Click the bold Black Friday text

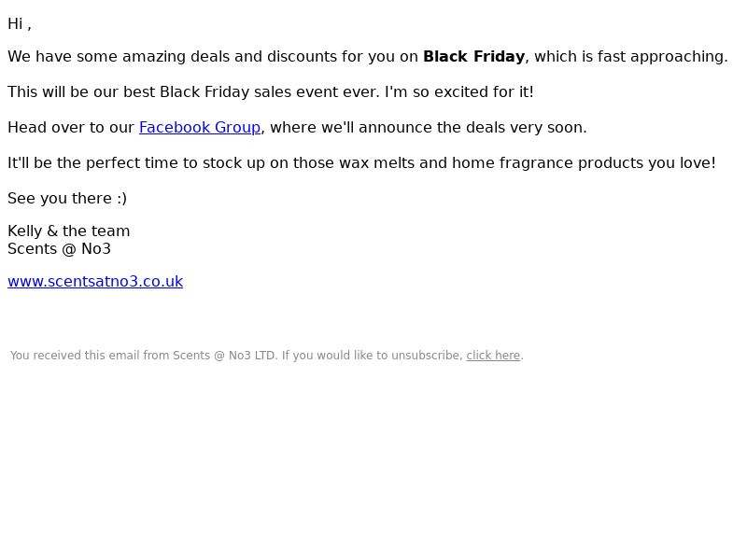click(474, 56)
